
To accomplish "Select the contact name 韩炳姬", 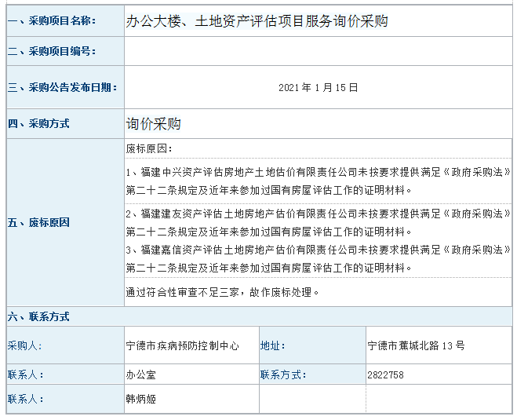I will 140,400.
